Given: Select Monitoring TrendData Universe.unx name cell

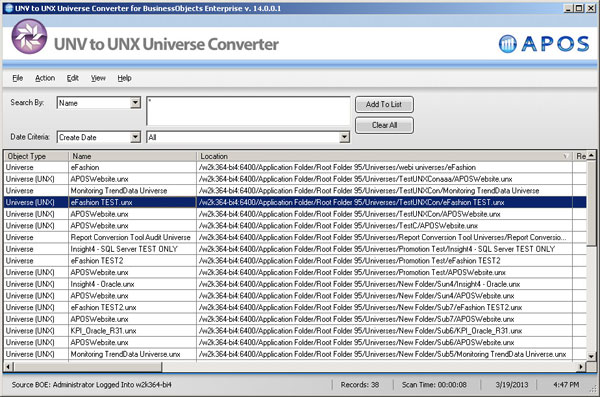Looking at the screenshot, I should coord(132,354).
